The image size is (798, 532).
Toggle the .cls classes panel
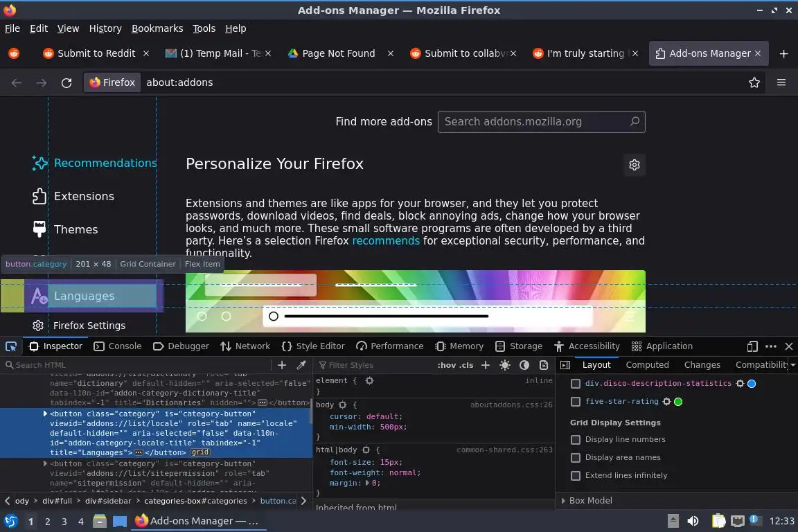point(466,365)
